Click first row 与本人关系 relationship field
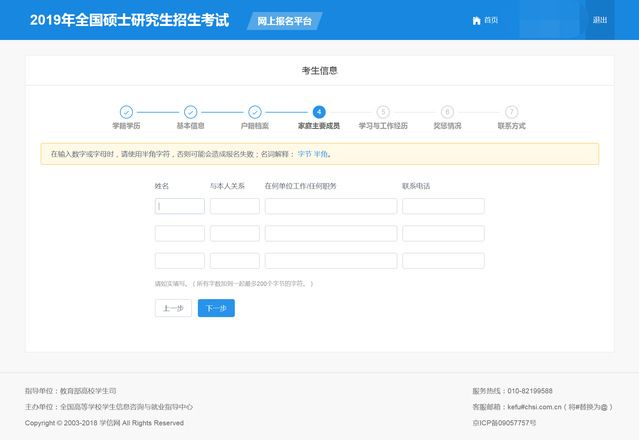 pos(235,206)
